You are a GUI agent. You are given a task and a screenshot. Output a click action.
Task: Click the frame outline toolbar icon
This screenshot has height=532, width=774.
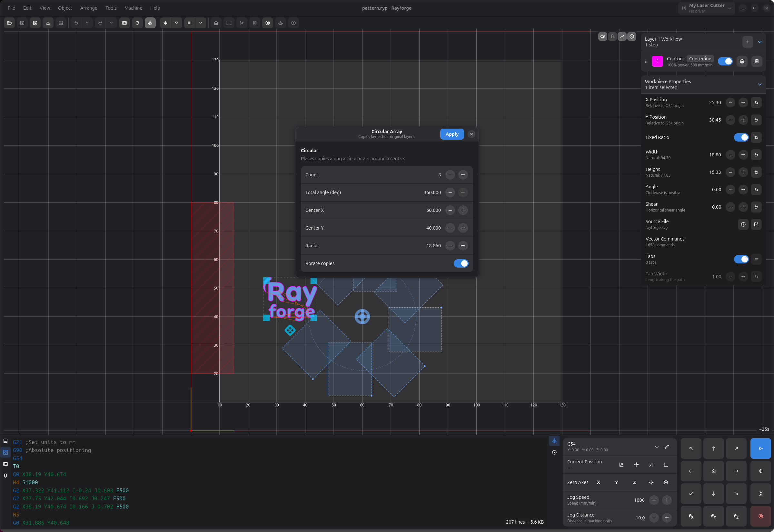click(229, 23)
